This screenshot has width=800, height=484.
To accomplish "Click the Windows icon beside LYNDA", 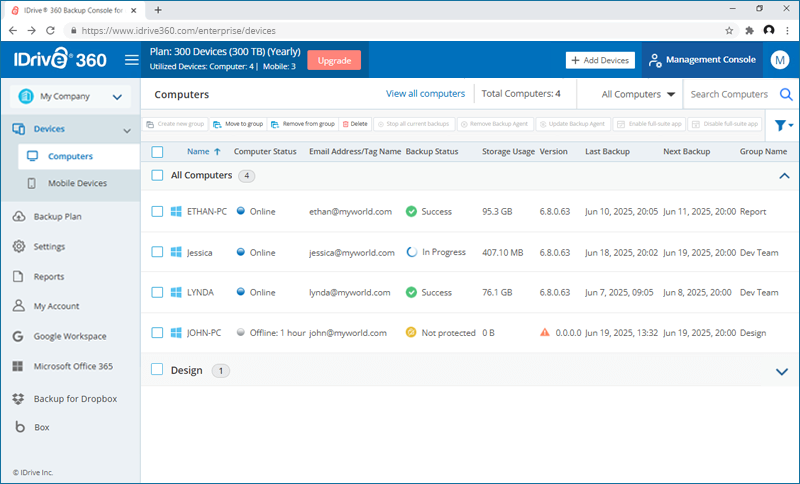I will point(176,292).
